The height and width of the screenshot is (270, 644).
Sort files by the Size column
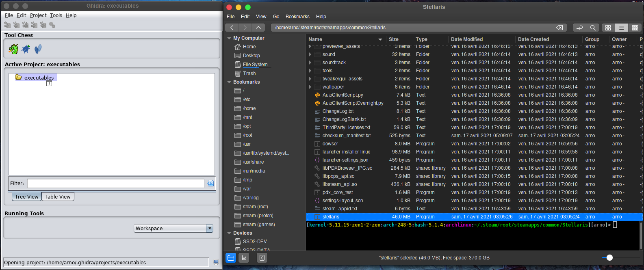click(399, 39)
